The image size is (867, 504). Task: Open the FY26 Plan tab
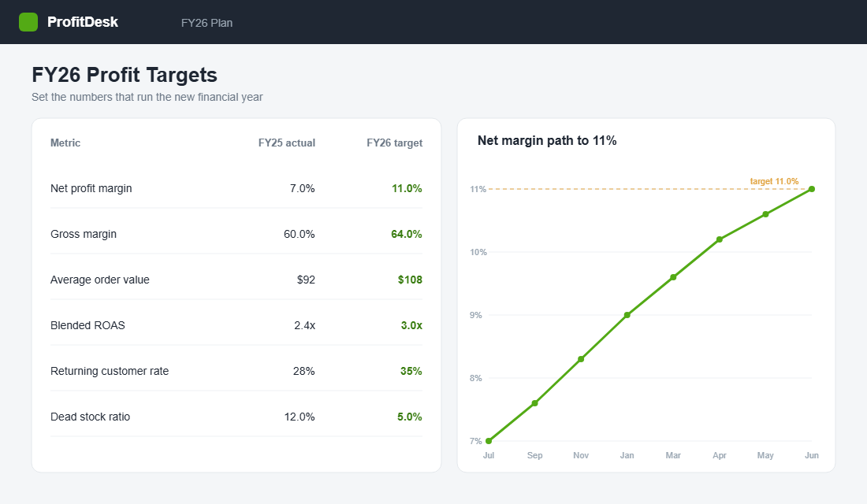pyautogui.click(x=207, y=23)
